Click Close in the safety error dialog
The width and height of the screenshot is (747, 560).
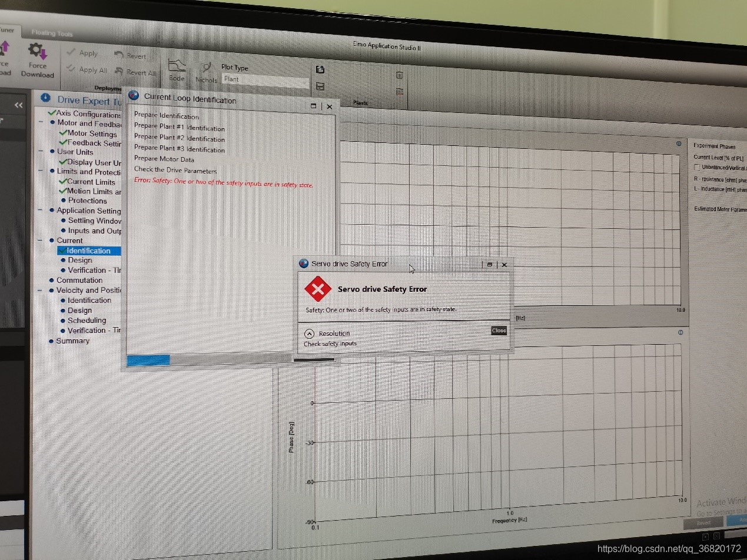499,331
